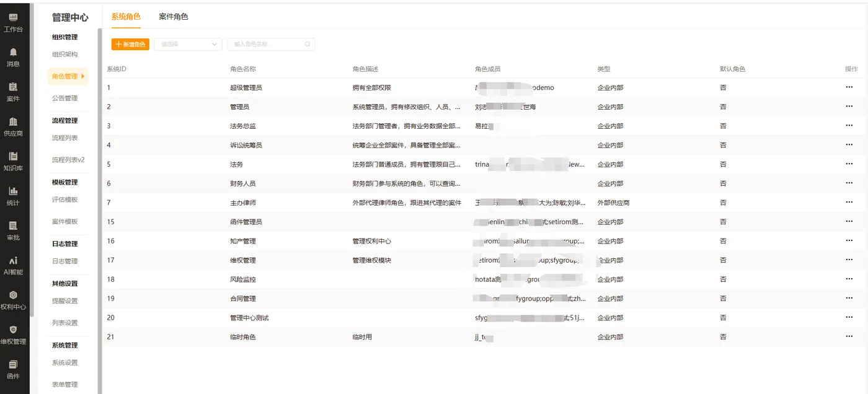Open the 供应商 supplier icon
Screen dimensions: 868x394
pos(13,121)
